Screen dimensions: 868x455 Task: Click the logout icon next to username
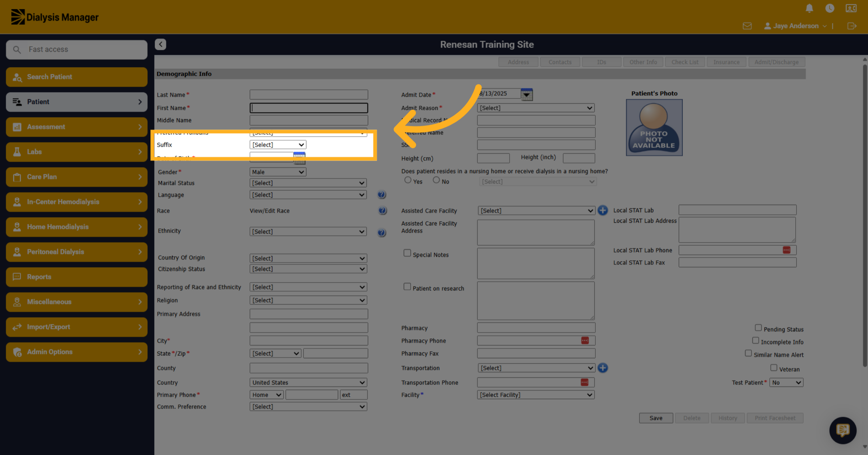coord(852,26)
